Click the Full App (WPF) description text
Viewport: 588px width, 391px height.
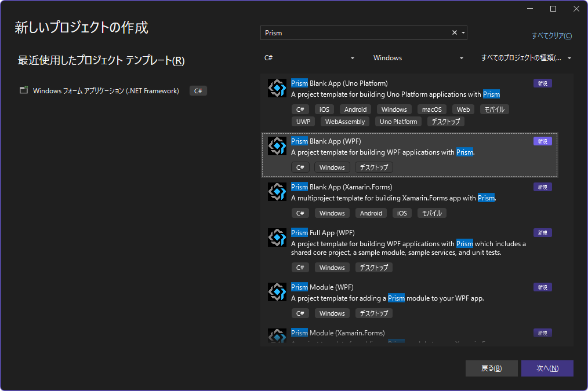pos(408,248)
